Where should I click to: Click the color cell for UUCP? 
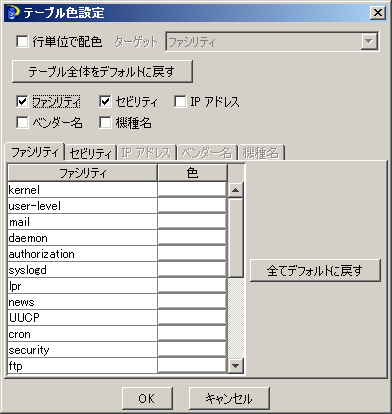(x=192, y=318)
